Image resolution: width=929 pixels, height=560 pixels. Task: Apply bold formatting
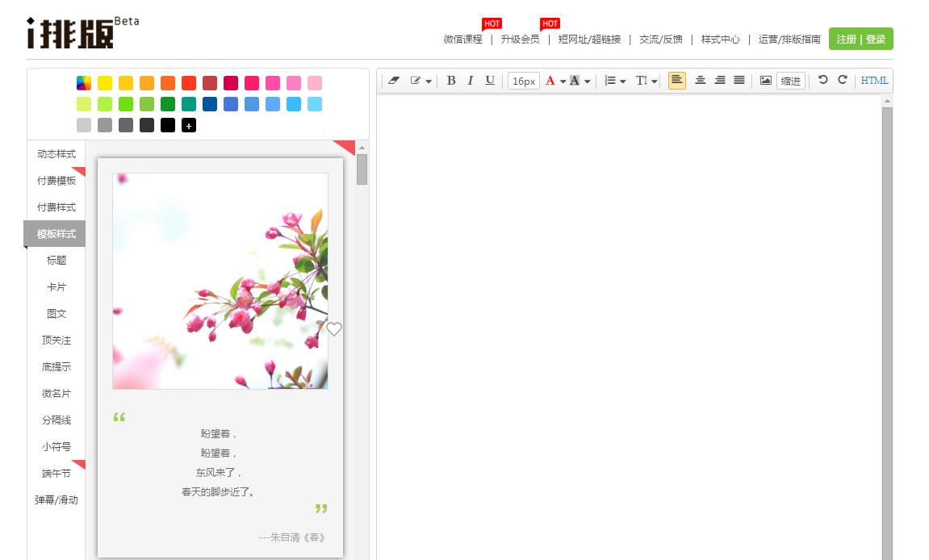pyautogui.click(x=451, y=81)
